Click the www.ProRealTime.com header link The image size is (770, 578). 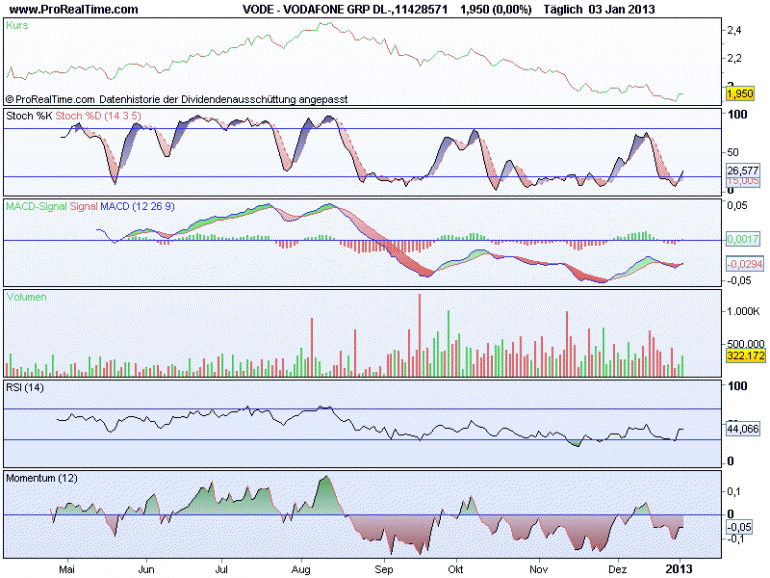(x=74, y=9)
